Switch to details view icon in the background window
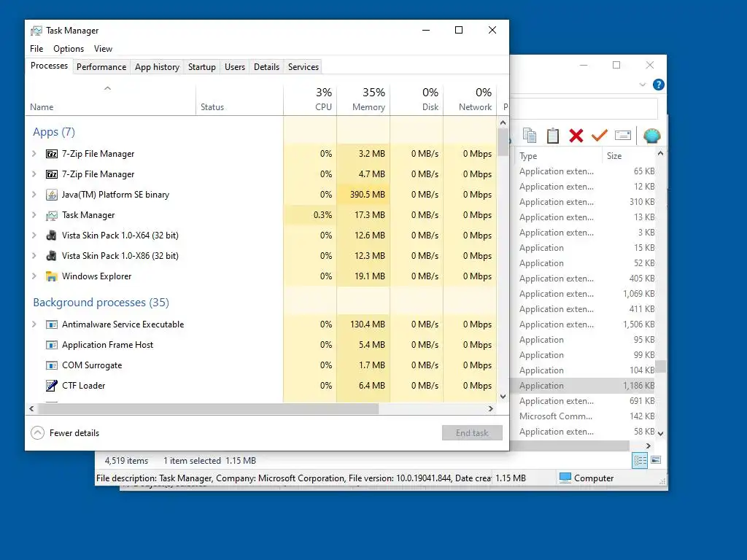 640,460
